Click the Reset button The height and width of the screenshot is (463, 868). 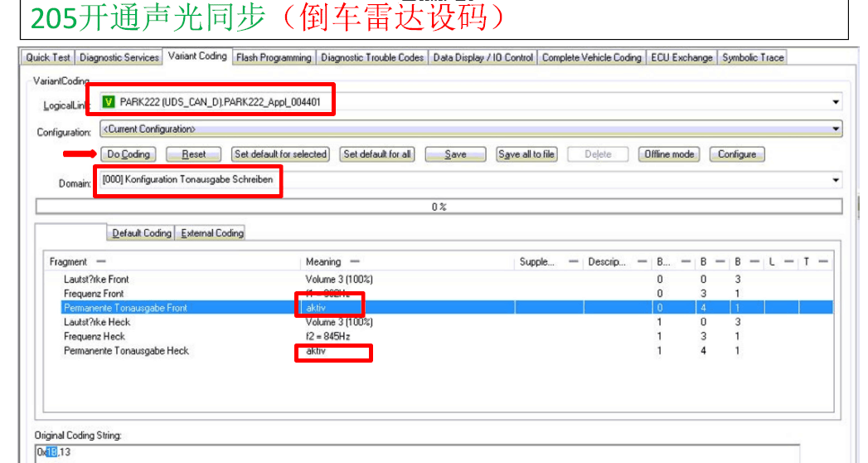click(x=194, y=154)
